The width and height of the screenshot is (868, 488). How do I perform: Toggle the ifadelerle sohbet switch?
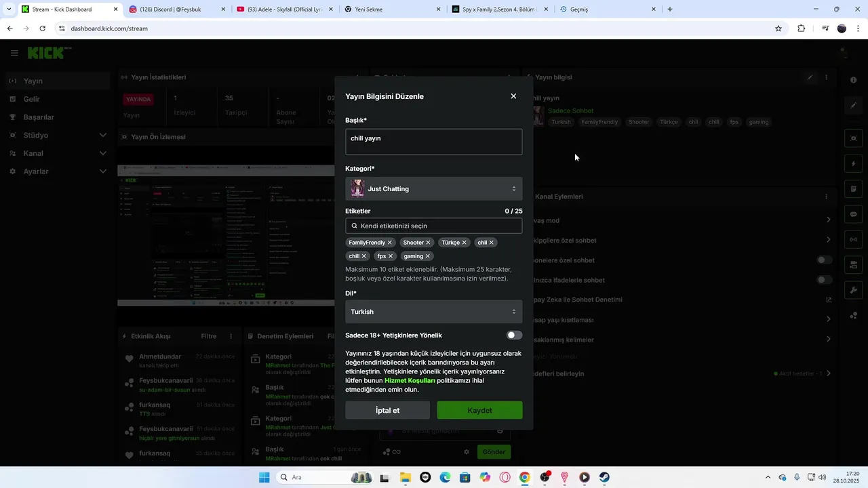824,280
